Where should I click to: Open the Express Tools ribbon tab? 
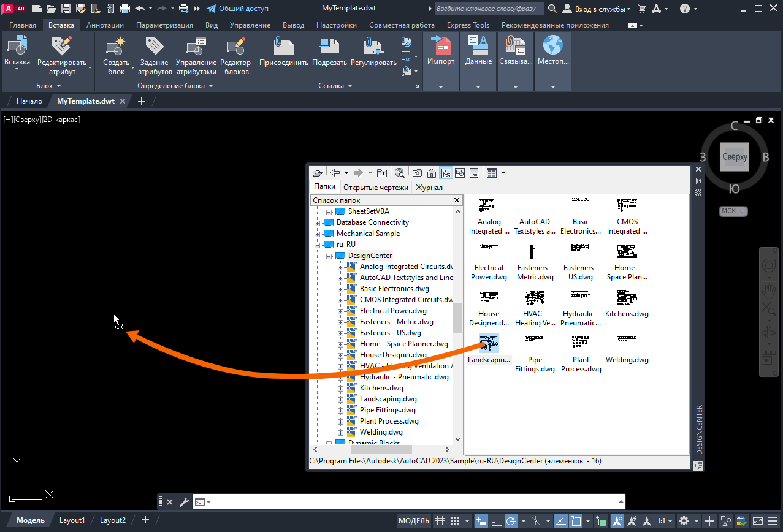tap(468, 25)
